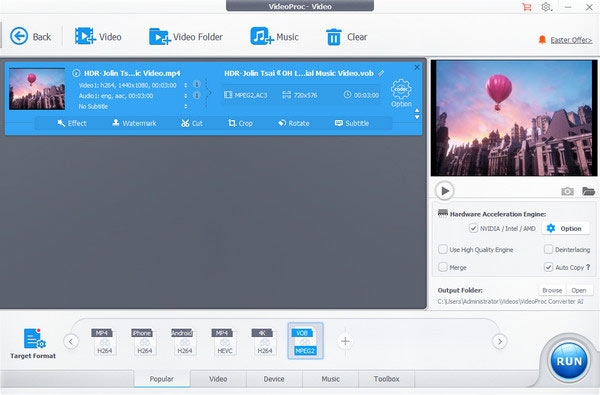
Task: Show Audio1 track info
Action: click(197, 95)
